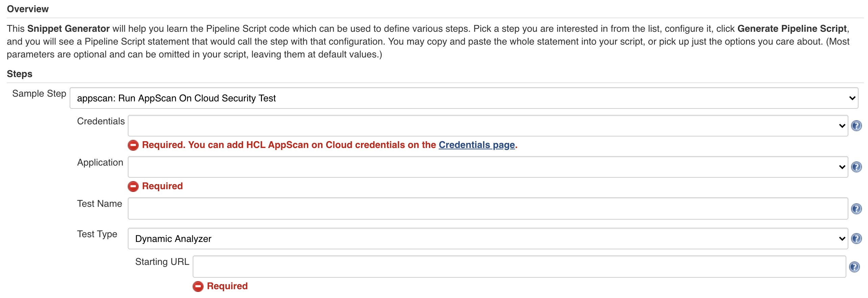Click the Test Type label

click(97, 234)
